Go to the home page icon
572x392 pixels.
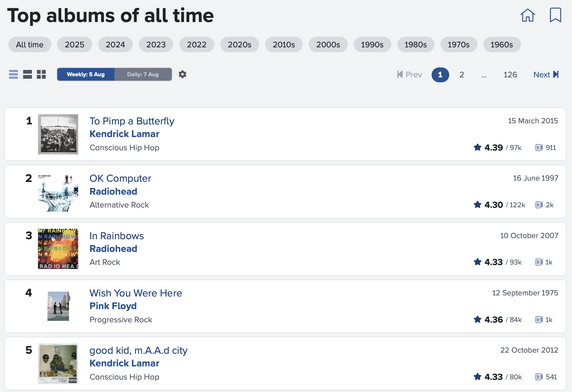click(x=527, y=15)
